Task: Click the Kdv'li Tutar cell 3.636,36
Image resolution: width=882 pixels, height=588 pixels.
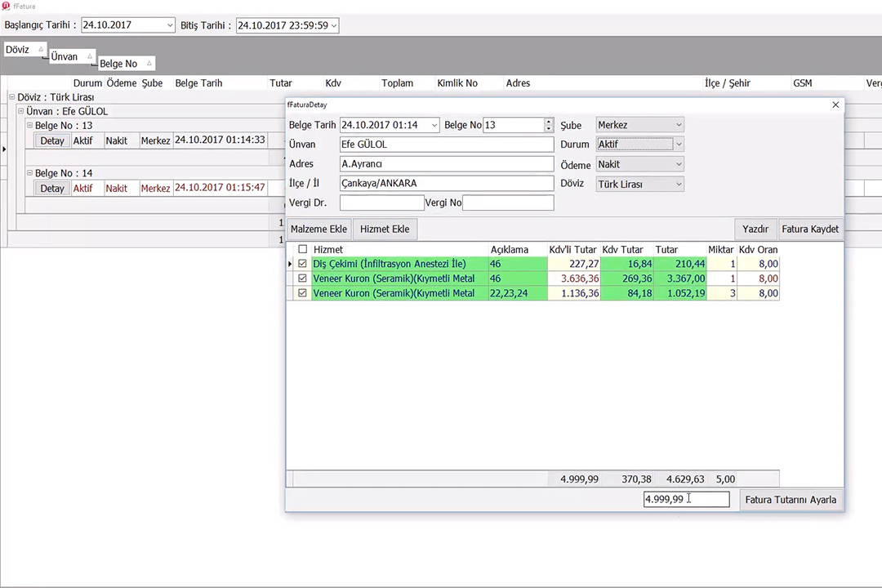Action: (x=574, y=278)
